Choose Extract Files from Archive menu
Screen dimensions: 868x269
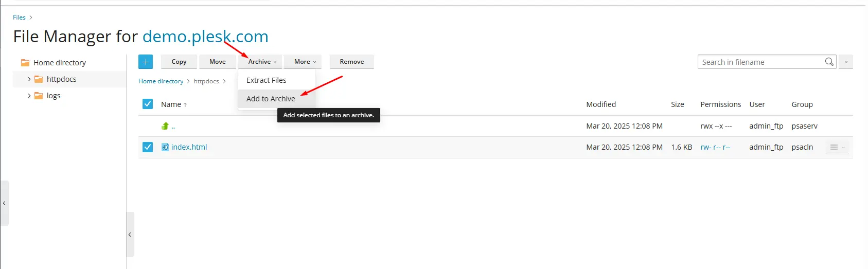click(267, 80)
